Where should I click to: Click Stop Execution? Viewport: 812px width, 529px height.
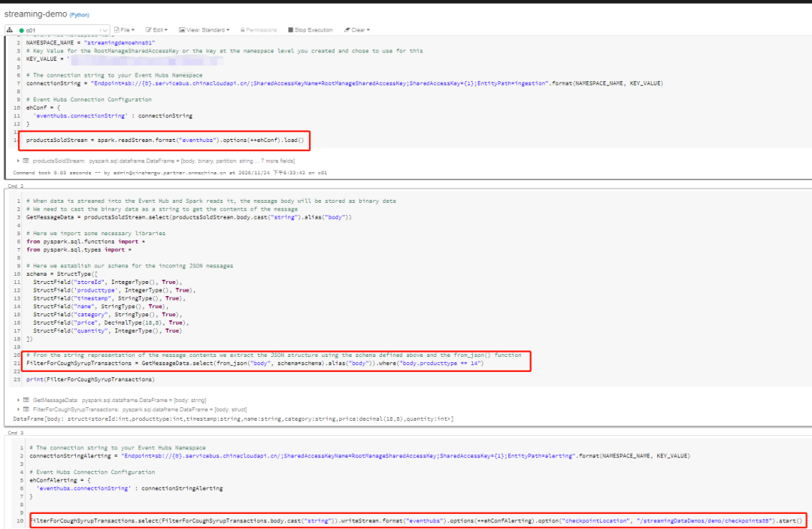tap(311, 30)
